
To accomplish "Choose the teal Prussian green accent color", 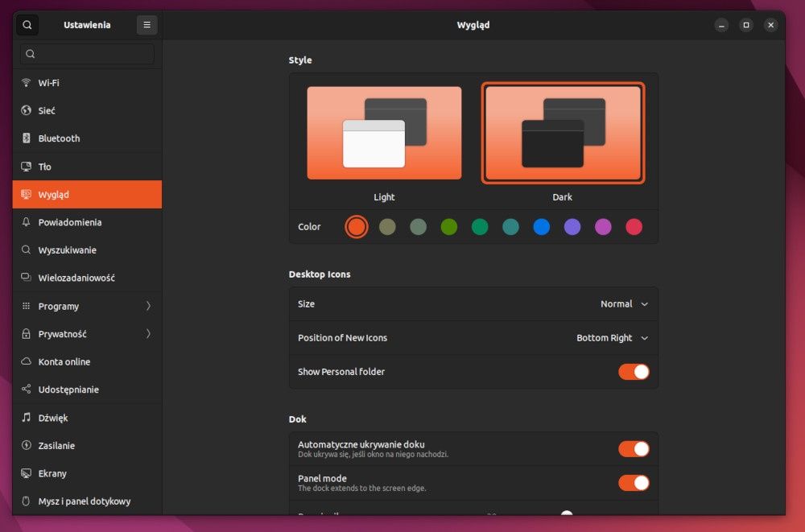I will [510, 226].
